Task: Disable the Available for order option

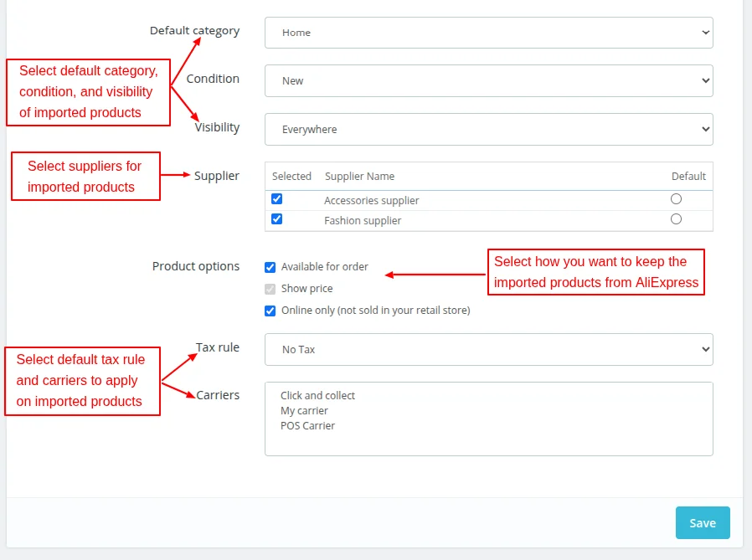Action: coord(270,266)
